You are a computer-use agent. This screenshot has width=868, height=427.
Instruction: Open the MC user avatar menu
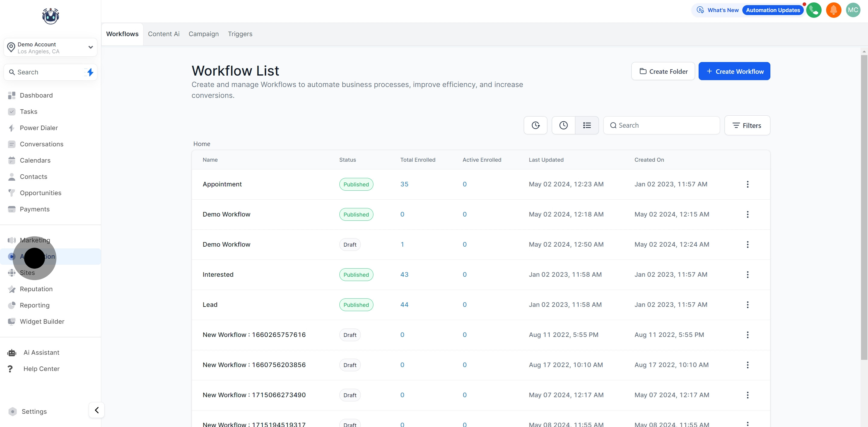pyautogui.click(x=853, y=10)
